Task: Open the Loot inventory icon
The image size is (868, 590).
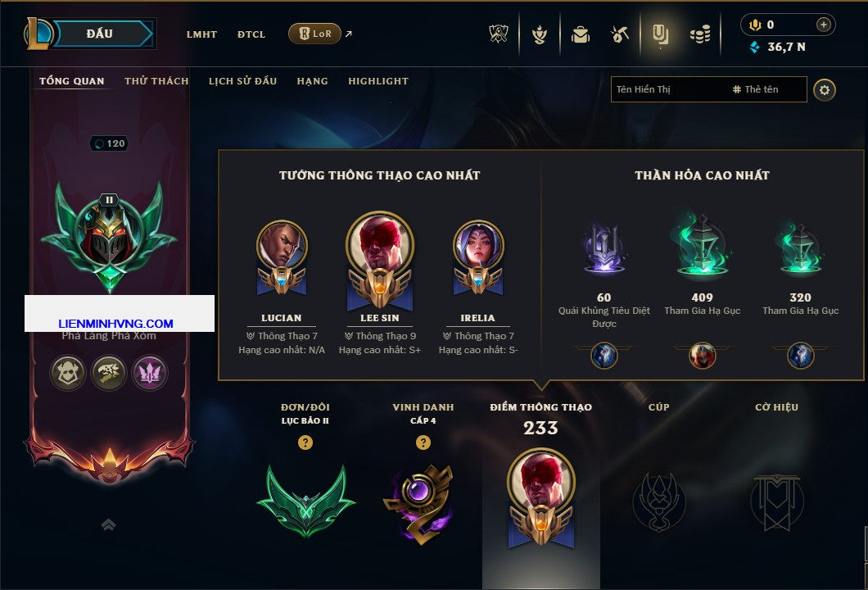Action: (x=660, y=35)
